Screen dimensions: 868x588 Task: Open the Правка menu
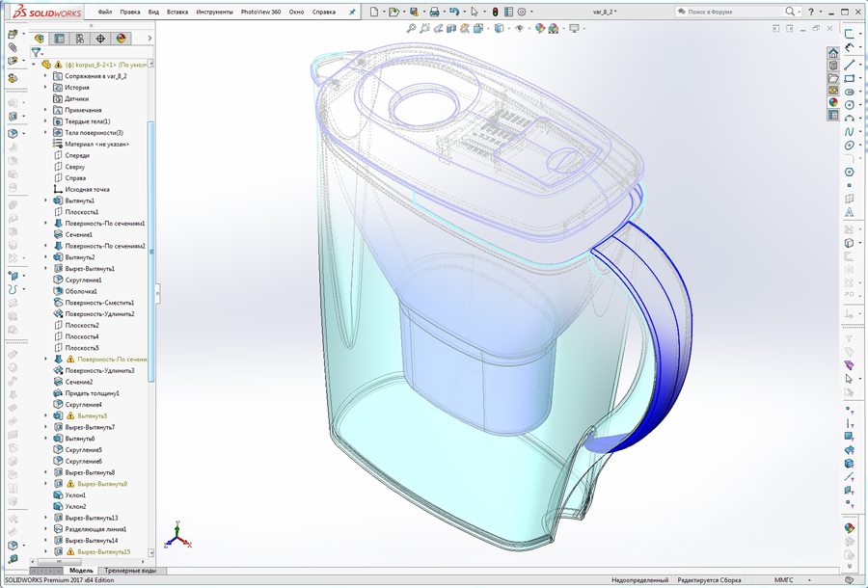pyautogui.click(x=129, y=12)
